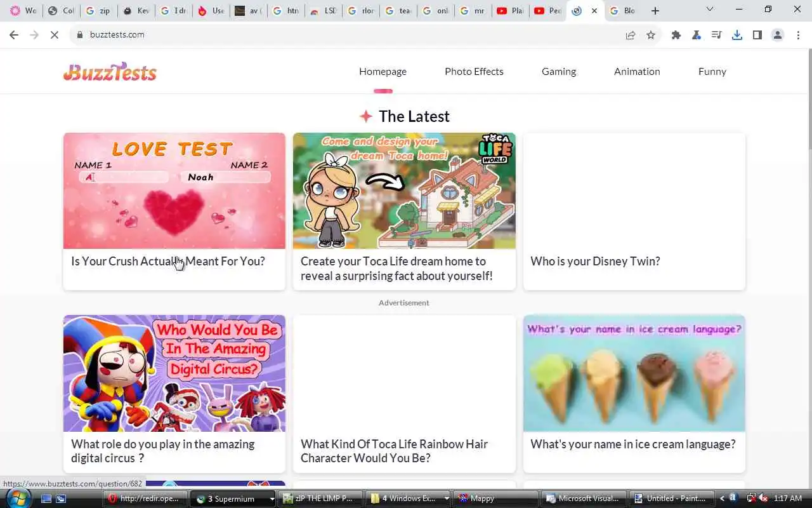Open the http://redir.ope... Opera taskbar button
Screen dimensions: 812x508
[145, 498]
